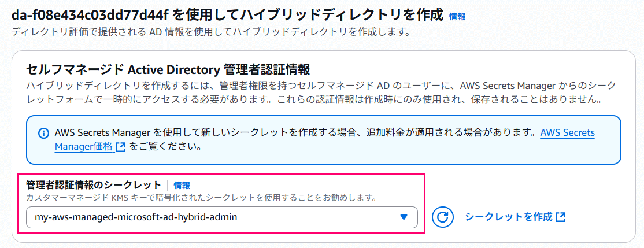Open the AWS Secrets Manager価格 link

point(324,139)
